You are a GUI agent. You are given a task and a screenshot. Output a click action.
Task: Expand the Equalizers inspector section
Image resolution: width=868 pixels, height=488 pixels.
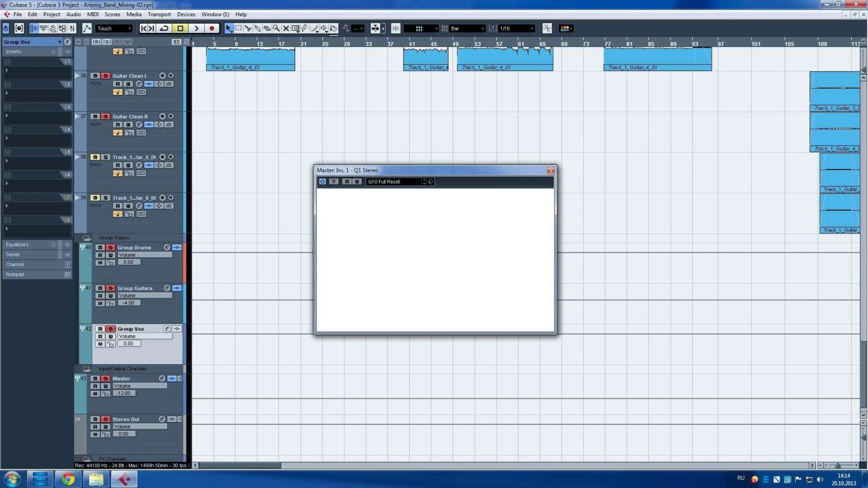37,245
